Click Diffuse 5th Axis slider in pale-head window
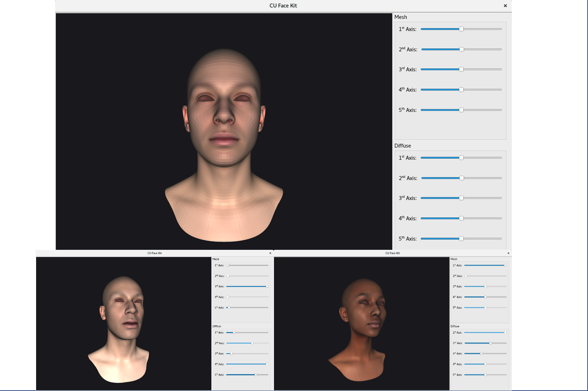 pyautogui.click(x=247, y=375)
